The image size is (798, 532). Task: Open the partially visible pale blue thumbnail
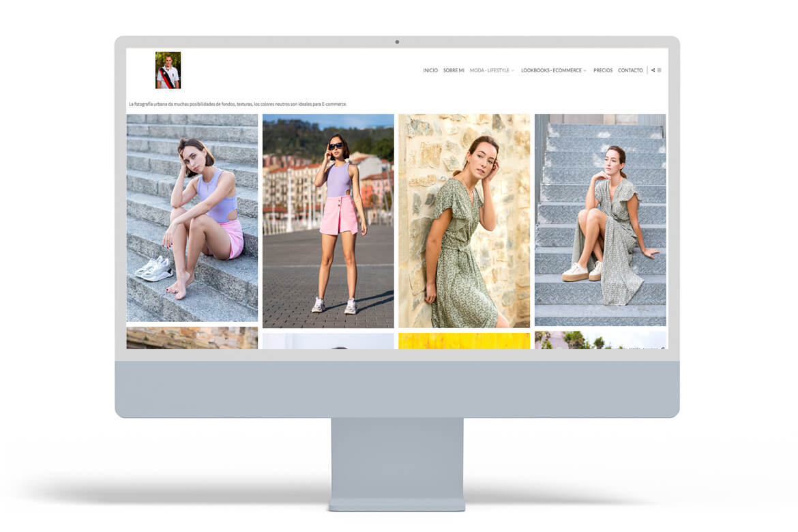point(328,341)
